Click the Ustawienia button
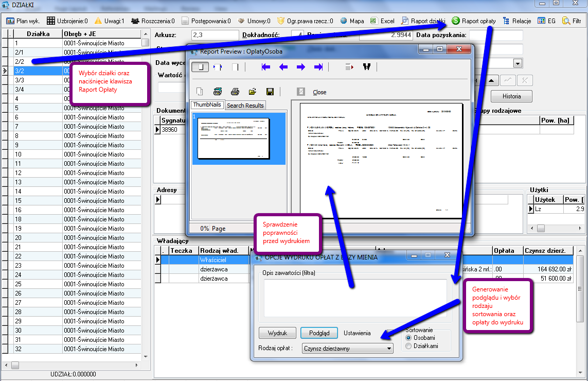588x381 pixels. click(357, 333)
